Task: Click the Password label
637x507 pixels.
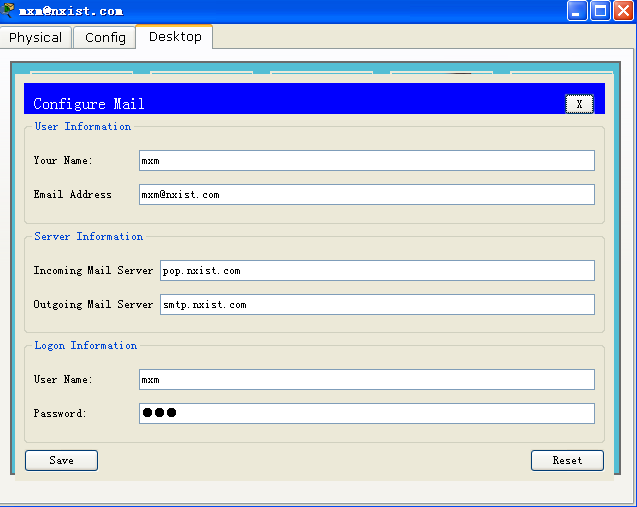Action: [60, 414]
